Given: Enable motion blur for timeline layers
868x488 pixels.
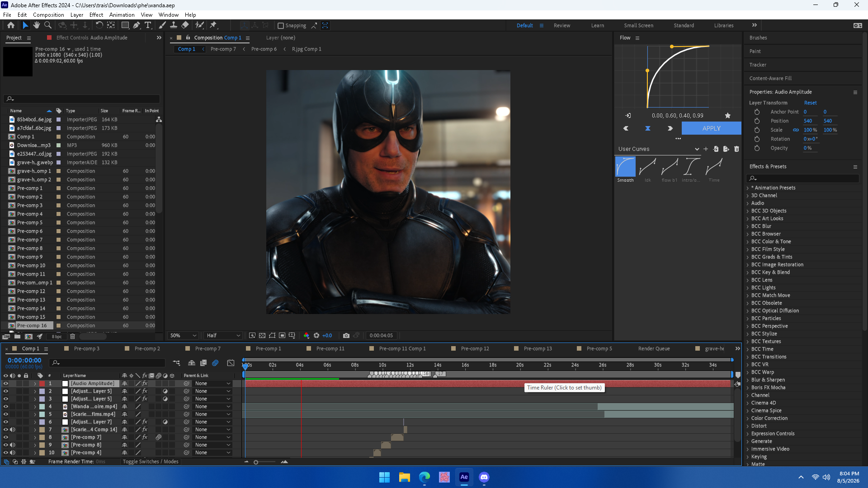Looking at the screenshot, I should click(x=215, y=363).
